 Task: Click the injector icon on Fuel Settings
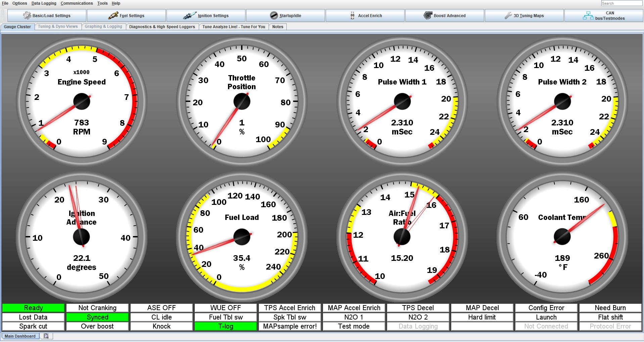tap(113, 15)
